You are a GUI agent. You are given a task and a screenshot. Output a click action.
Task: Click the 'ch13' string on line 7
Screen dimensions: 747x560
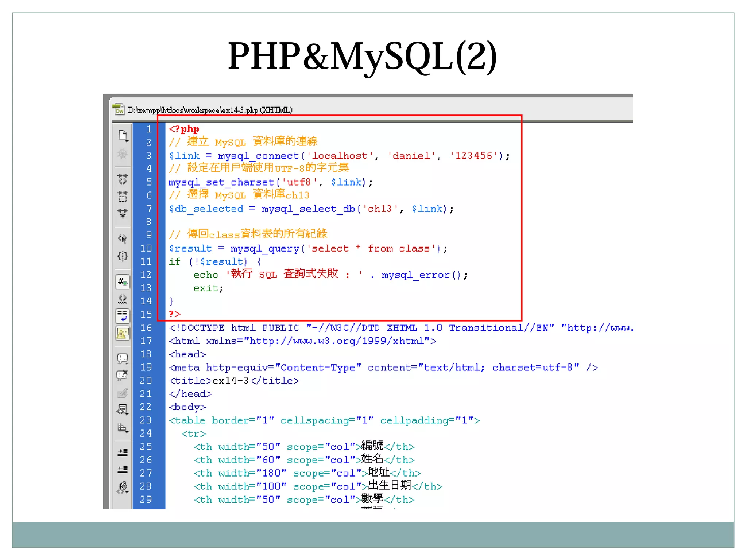click(x=380, y=209)
